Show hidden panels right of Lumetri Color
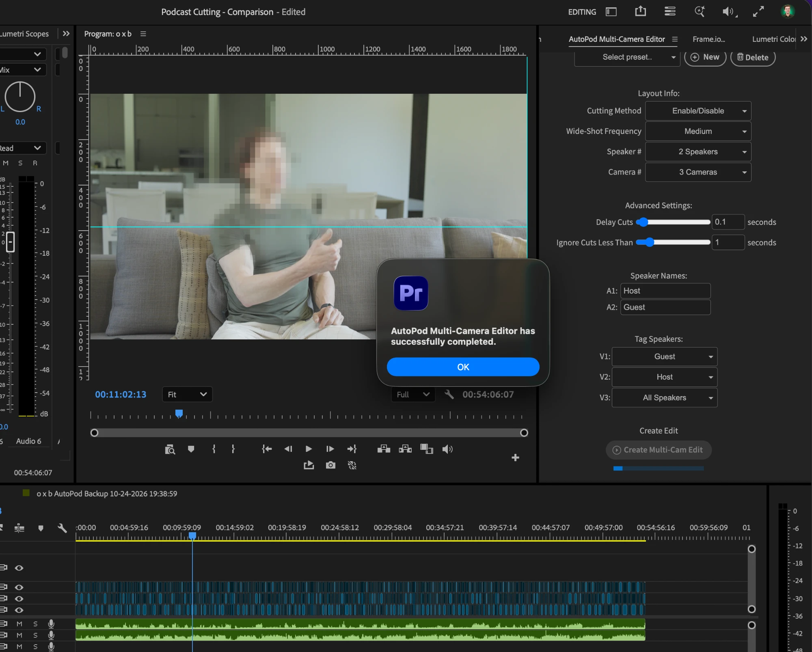The width and height of the screenshot is (812, 652). pyautogui.click(x=804, y=39)
